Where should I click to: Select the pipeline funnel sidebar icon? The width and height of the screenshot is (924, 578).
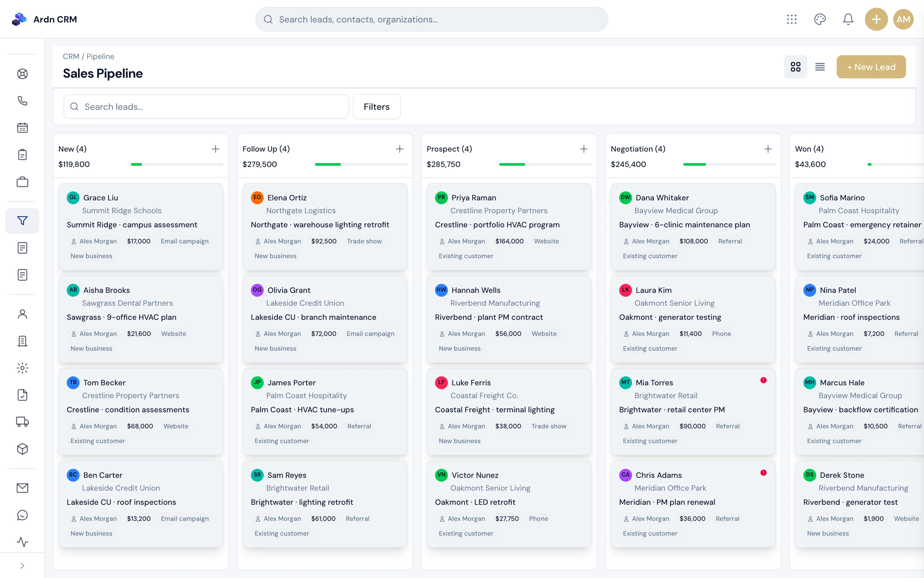22,221
